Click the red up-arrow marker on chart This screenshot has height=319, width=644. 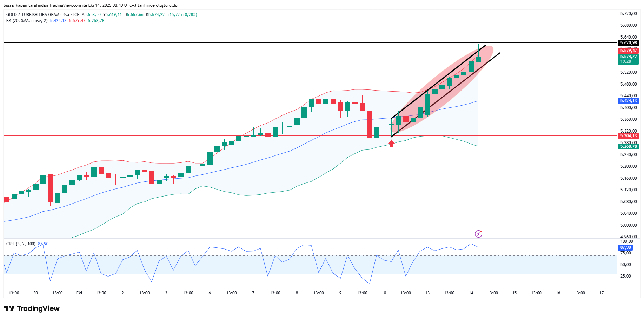coord(391,144)
